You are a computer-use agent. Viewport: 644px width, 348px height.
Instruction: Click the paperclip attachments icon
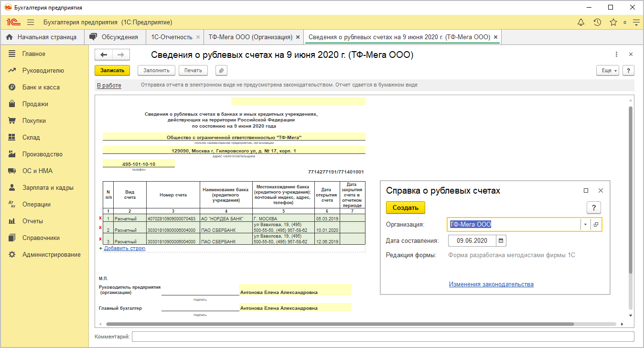pyautogui.click(x=221, y=70)
